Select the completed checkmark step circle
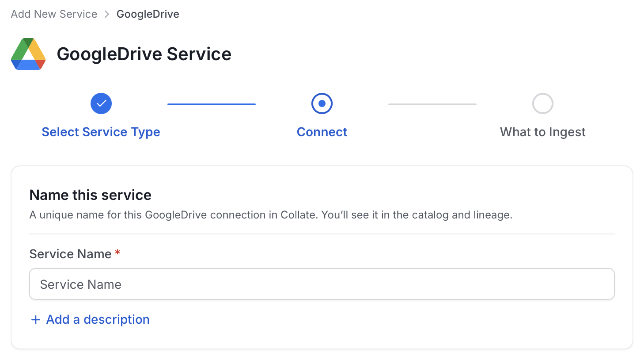644x360 pixels. 101,103
